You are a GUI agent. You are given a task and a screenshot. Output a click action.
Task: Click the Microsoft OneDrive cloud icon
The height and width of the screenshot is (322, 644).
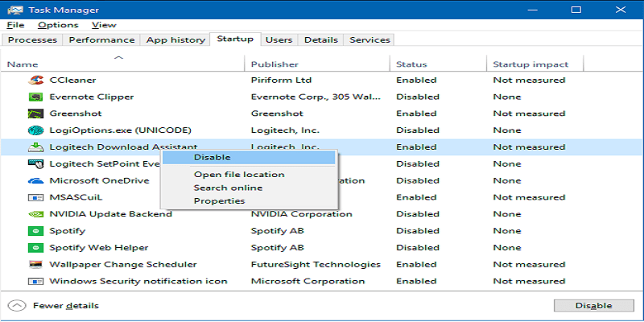(35, 180)
